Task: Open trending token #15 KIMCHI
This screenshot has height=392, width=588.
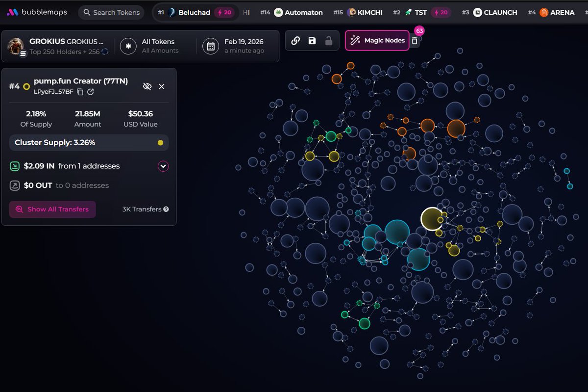Action: (358, 12)
